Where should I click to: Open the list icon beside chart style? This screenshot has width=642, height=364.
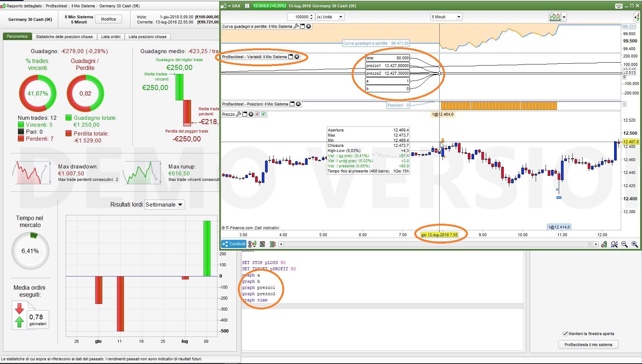(x=263, y=244)
